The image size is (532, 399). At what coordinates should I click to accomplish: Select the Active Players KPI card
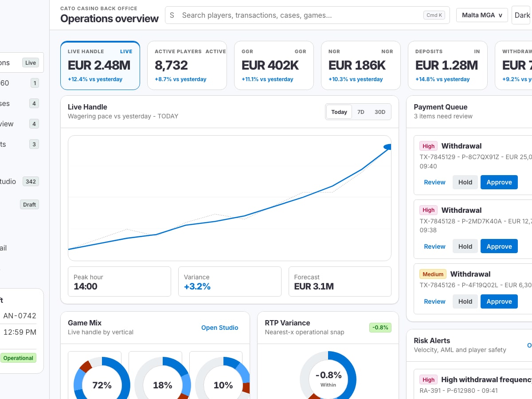pos(187,66)
